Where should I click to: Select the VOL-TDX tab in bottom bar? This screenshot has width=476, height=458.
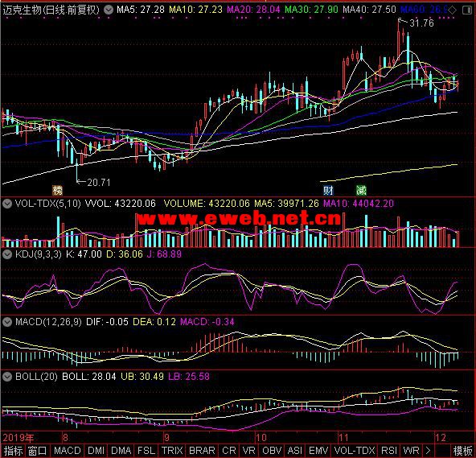[355, 451]
